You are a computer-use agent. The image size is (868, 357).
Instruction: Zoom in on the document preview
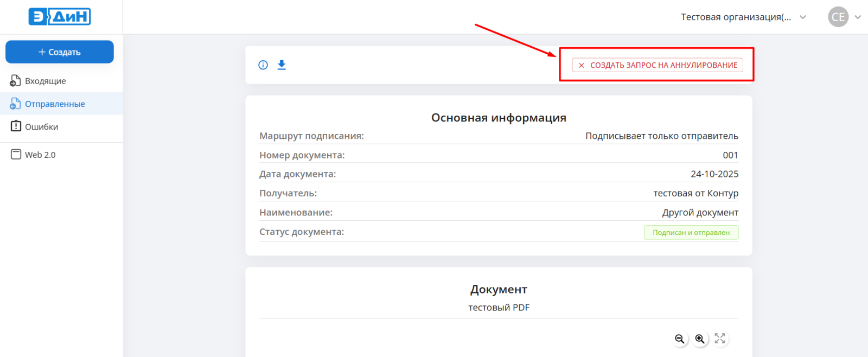(x=700, y=339)
